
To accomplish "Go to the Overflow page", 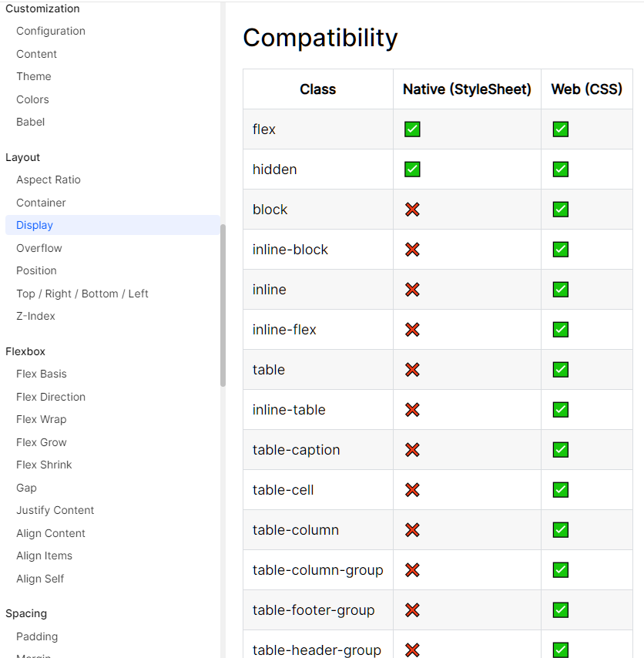I will point(39,248).
